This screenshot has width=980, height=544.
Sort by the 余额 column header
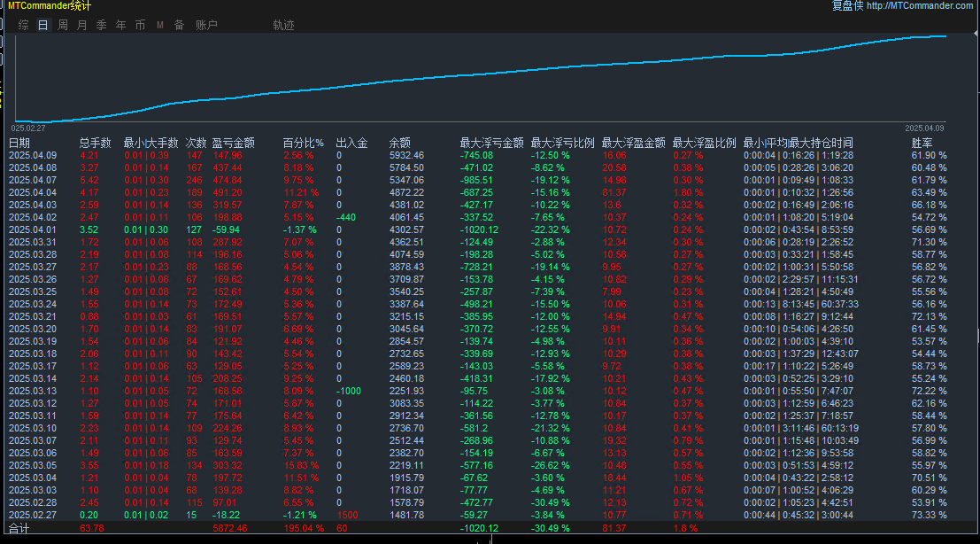pyautogui.click(x=399, y=144)
